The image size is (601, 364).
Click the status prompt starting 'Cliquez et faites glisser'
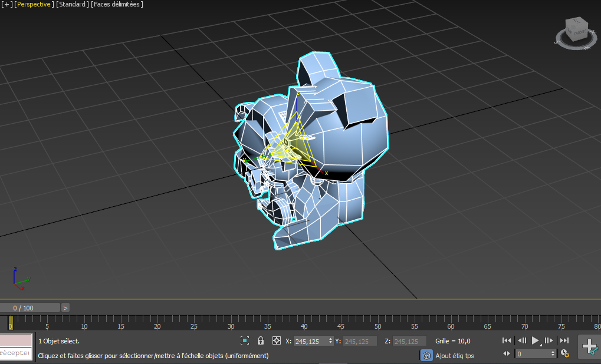point(153,356)
